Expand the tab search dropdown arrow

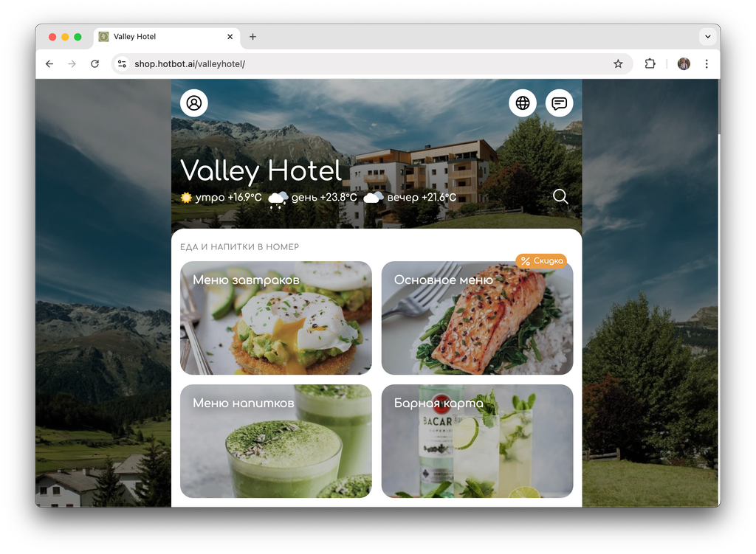[707, 37]
